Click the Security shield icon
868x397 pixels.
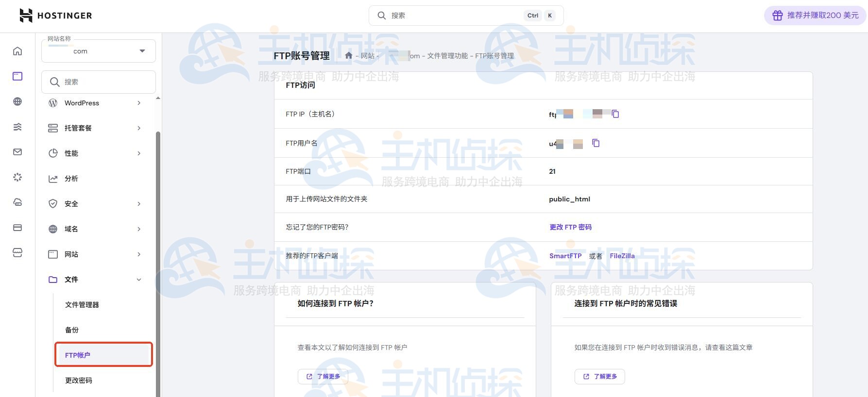point(53,204)
